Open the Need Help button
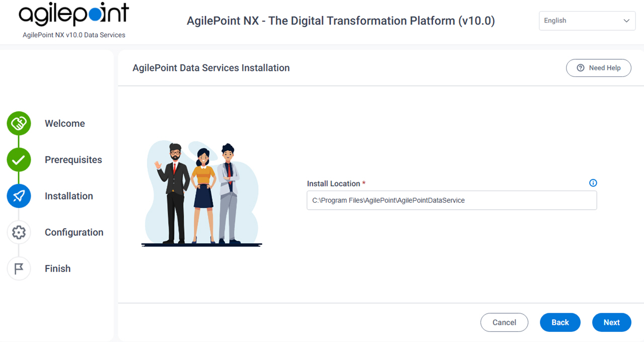 tap(599, 68)
